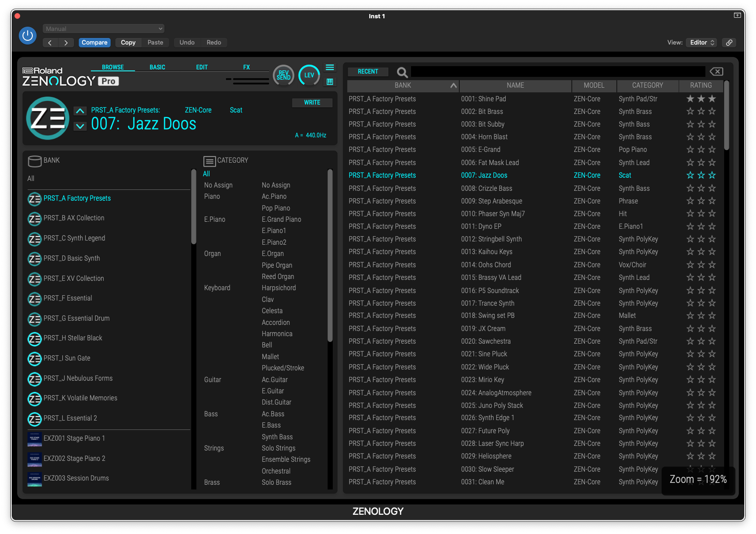Adjust the REV SEND knob
The height and width of the screenshot is (534, 756).
pyautogui.click(x=284, y=75)
